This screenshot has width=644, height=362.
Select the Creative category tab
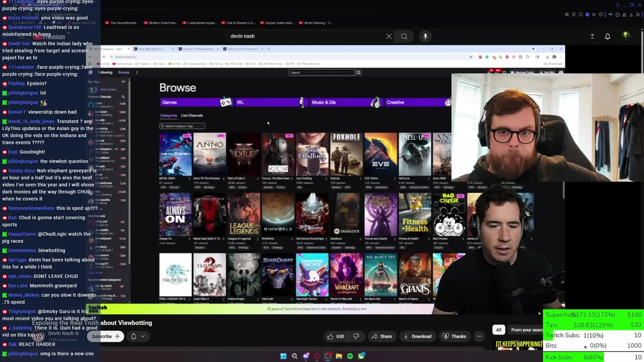click(419, 103)
